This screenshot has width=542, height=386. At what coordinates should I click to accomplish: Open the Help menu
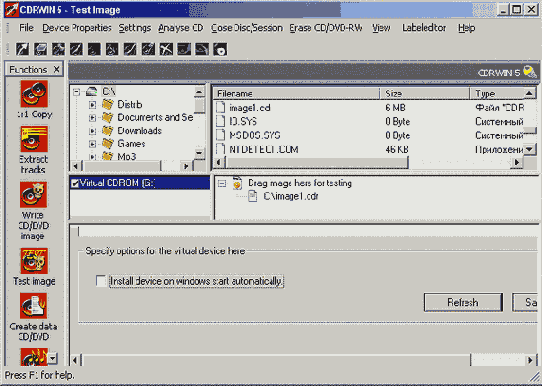(x=466, y=28)
